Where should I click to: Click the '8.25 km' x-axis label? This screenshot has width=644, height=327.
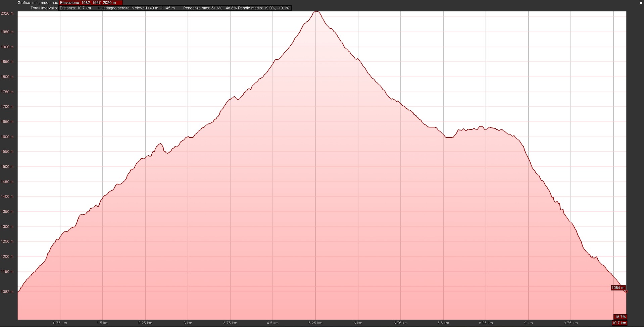pos(486,323)
